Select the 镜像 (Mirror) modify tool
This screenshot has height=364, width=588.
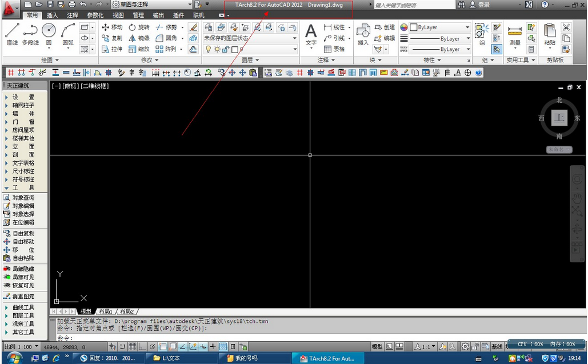(140, 38)
